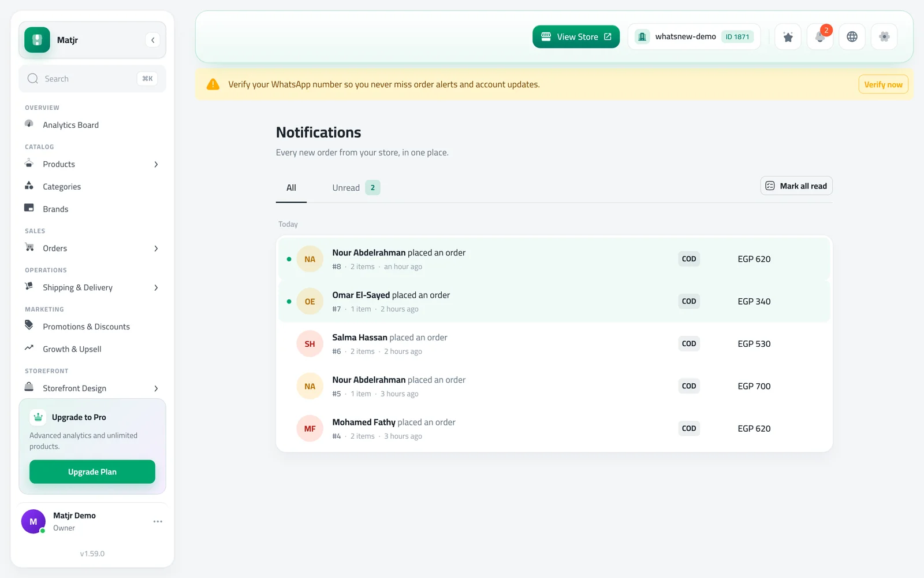
Task: Open Growth & Upsell in sidebar
Action: (x=92, y=349)
